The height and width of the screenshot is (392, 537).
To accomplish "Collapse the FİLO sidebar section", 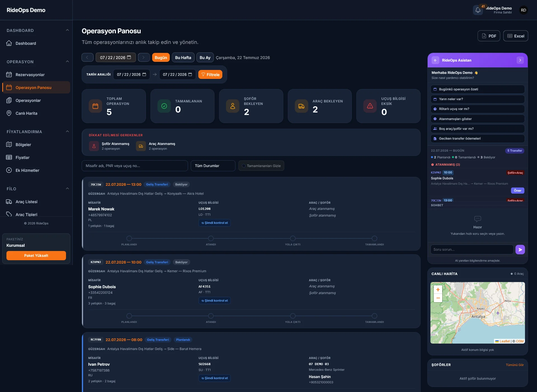I will click(x=67, y=189).
